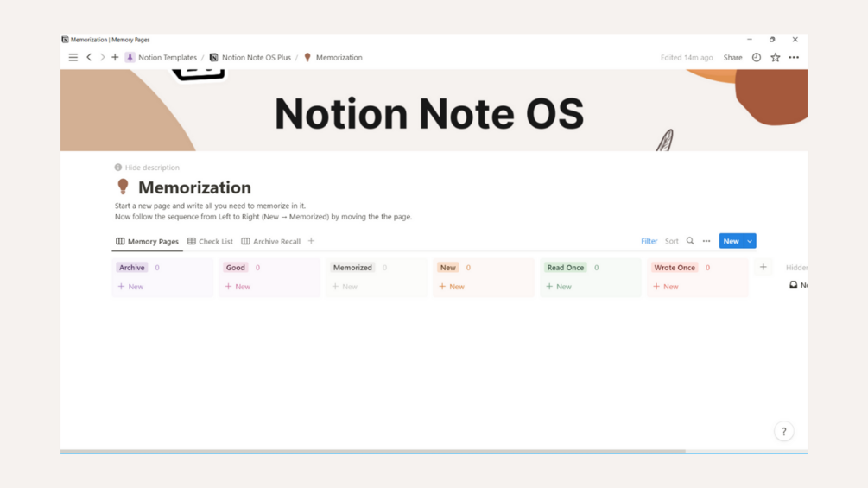Go forward with the right arrow

103,58
